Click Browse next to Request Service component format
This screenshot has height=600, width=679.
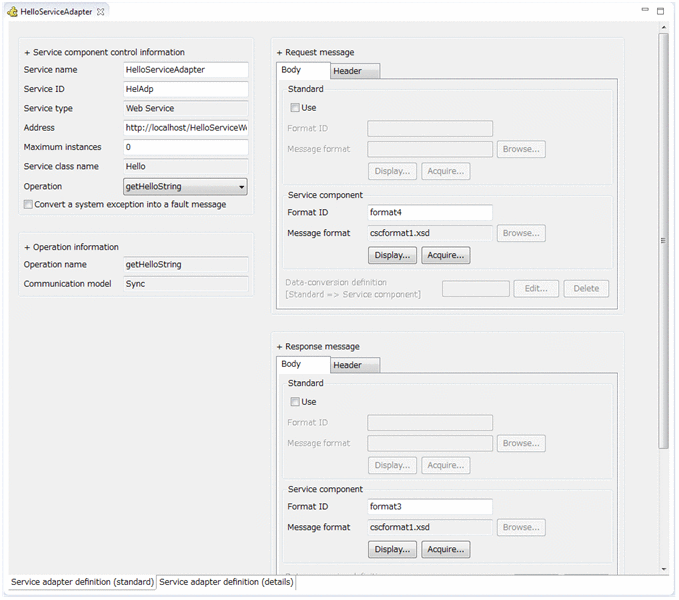tap(521, 233)
